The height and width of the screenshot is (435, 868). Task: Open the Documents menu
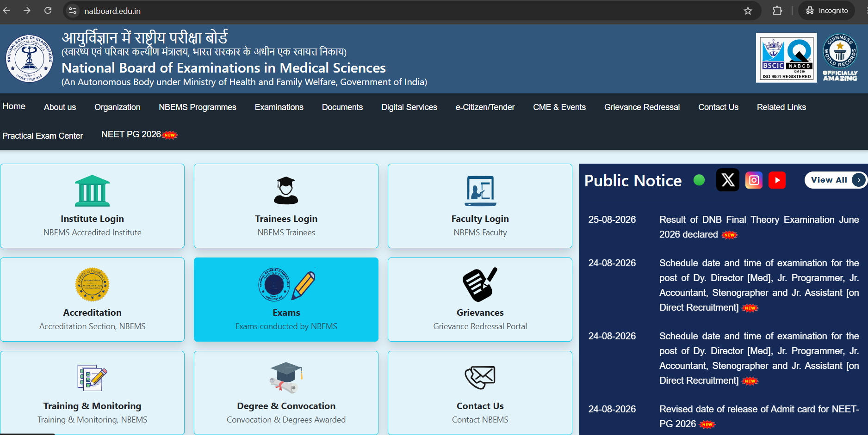tap(342, 107)
